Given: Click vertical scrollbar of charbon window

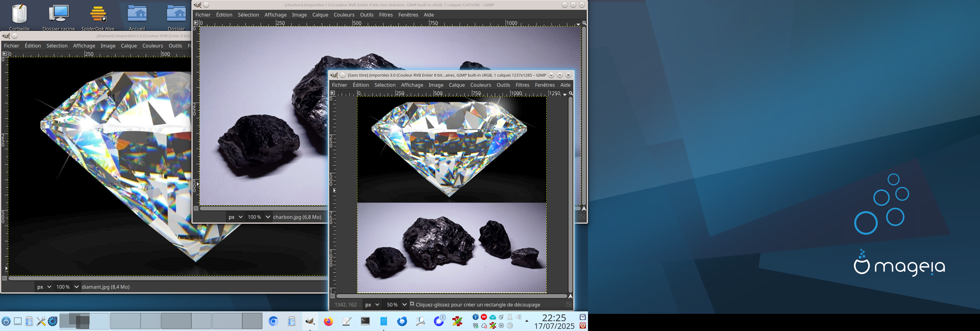Looking at the screenshot, I should pyautogui.click(x=584, y=116).
